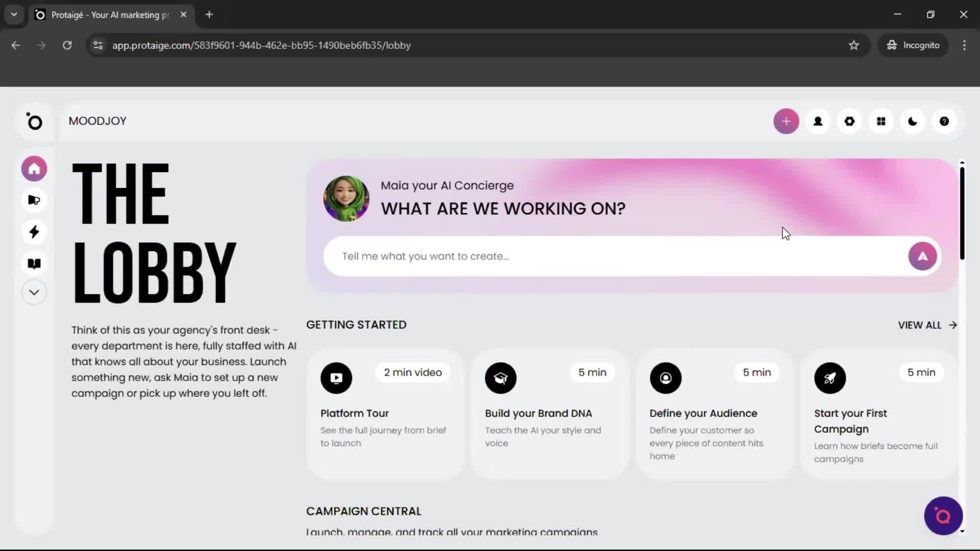Open the apps grid icon
This screenshot has height=551, width=980.
(881, 121)
